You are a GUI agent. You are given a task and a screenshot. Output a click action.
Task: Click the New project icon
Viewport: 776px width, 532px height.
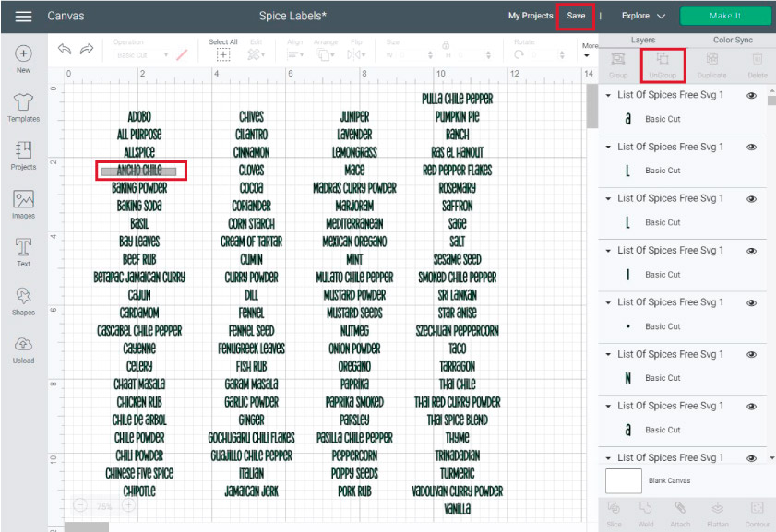tap(23, 54)
